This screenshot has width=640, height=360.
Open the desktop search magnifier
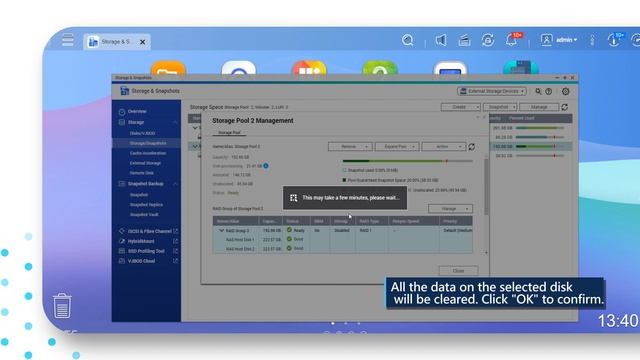[407, 40]
